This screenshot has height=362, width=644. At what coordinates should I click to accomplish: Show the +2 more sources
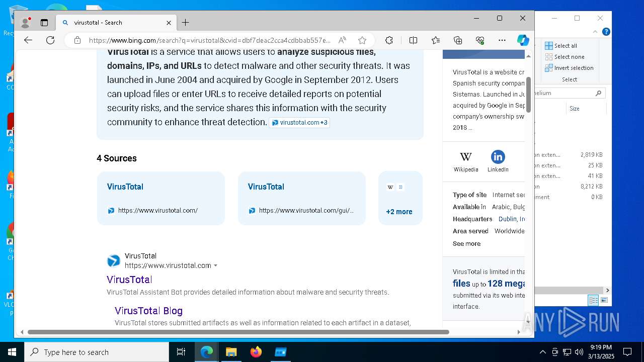pos(399,212)
